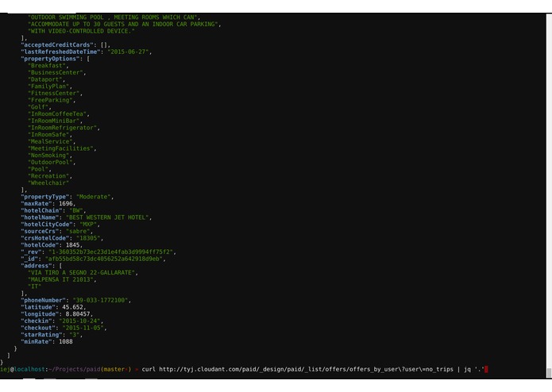Click the "acceptedCreditCards" key
This screenshot has width=552, height=392.
57,44
